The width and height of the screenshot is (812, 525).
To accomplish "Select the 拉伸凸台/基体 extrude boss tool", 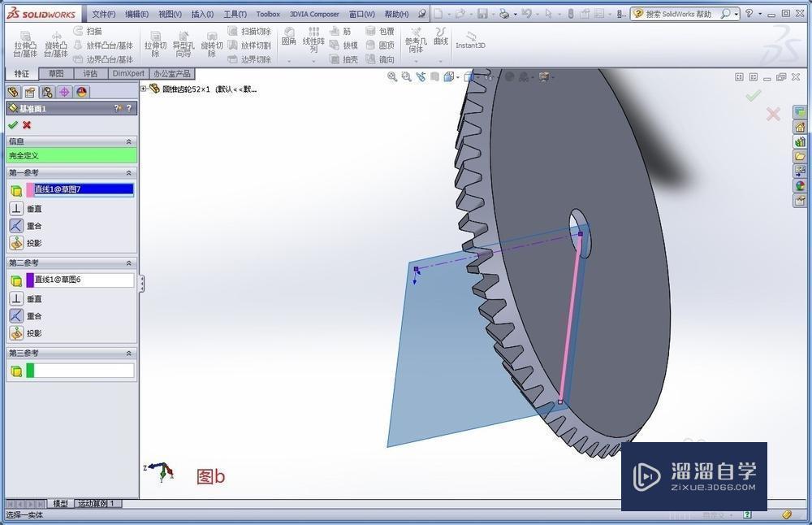I will pos(25,45).
